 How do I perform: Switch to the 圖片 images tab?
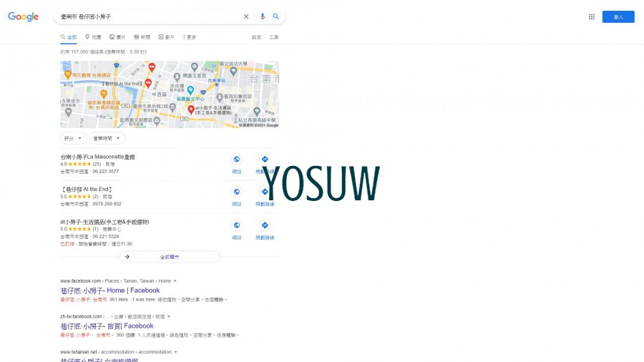click(117, 37)
